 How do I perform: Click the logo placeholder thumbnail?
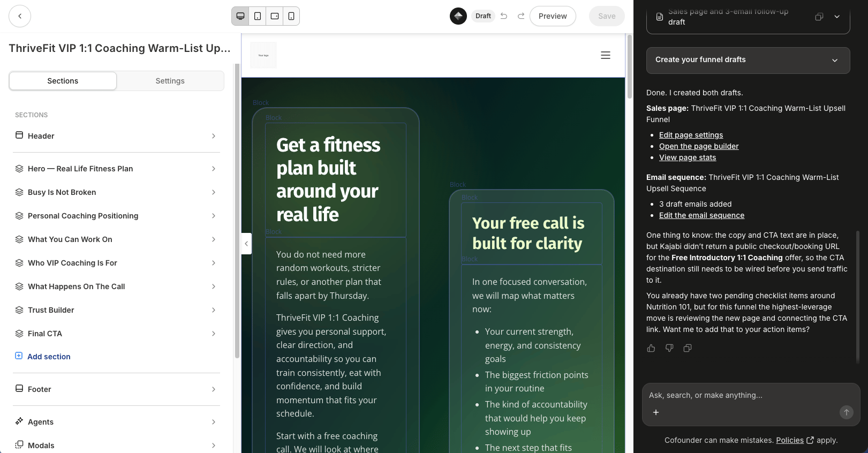[263, 55]
